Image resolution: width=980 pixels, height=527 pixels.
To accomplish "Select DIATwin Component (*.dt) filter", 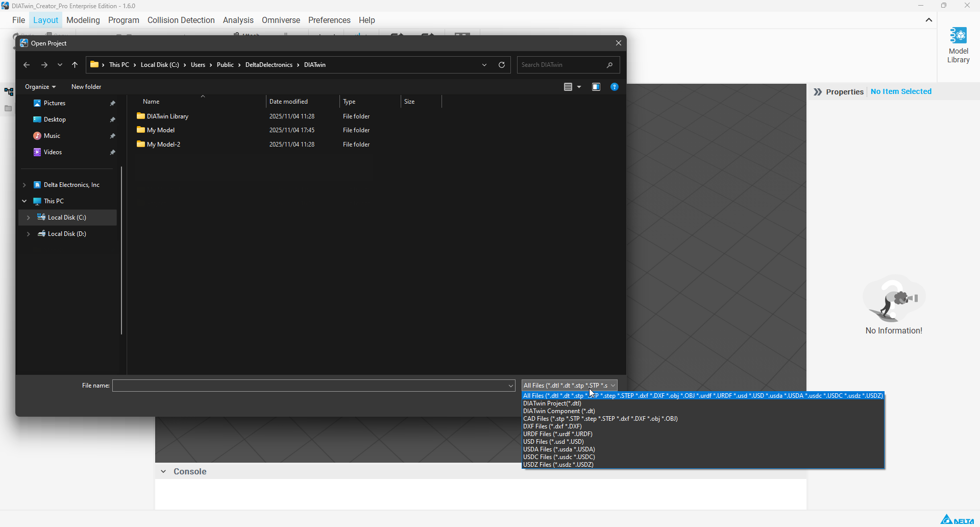I will click(703, 411).
